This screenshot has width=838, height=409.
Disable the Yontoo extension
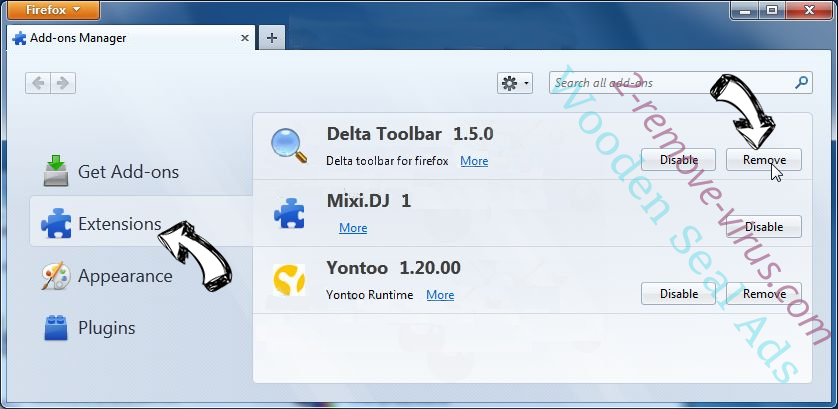point(679,294)
